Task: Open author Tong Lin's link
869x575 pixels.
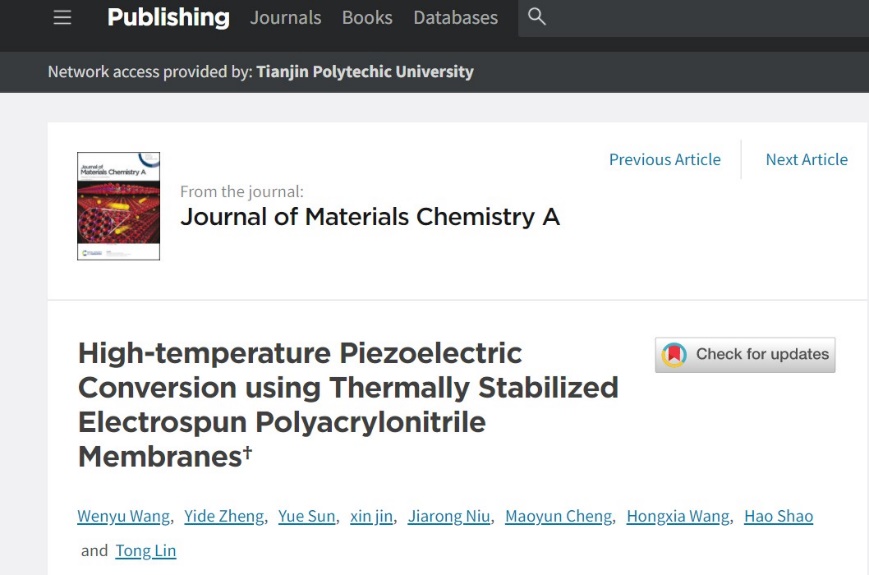Action: [146, 551]
